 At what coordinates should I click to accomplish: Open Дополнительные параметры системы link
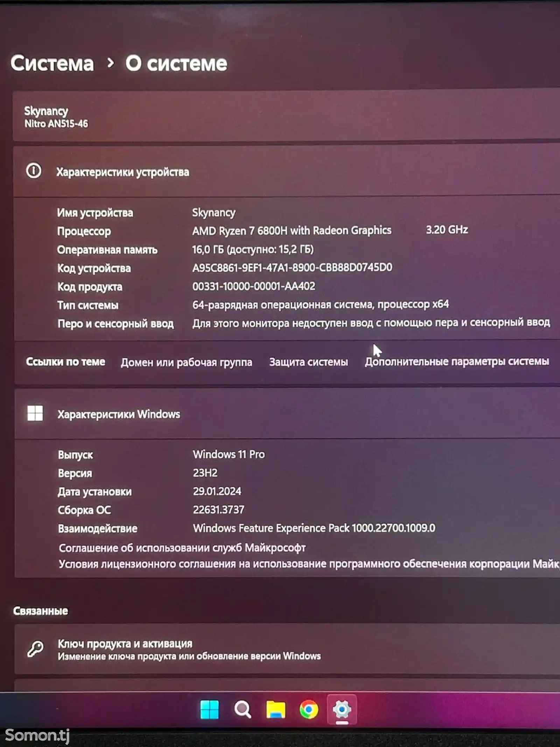(457, 361)
